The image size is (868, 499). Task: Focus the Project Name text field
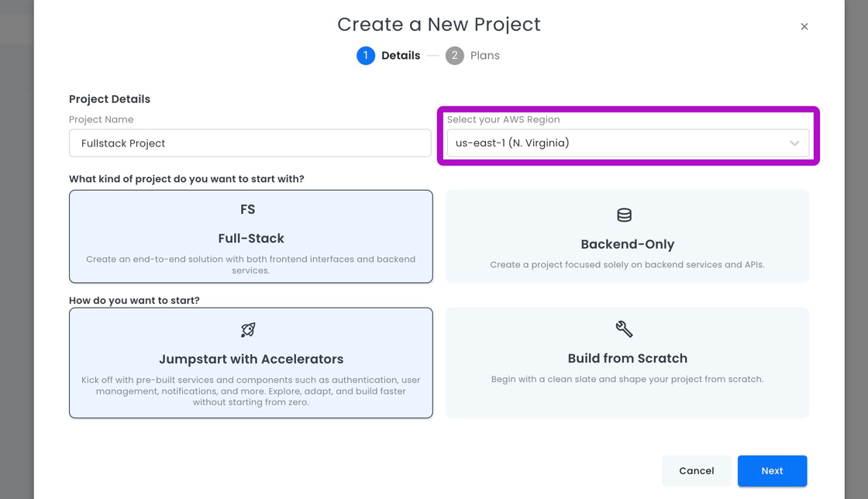pyautogui.click(x=250, y=143)
